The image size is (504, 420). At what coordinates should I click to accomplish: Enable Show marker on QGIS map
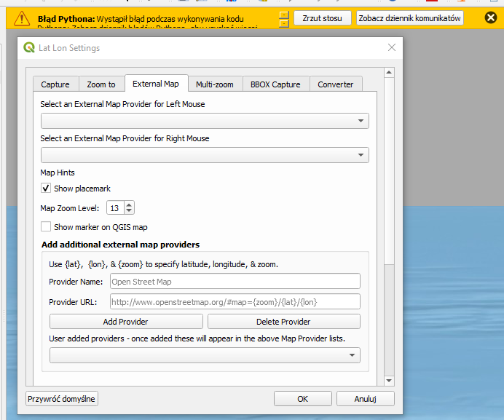tap(46, 226)
